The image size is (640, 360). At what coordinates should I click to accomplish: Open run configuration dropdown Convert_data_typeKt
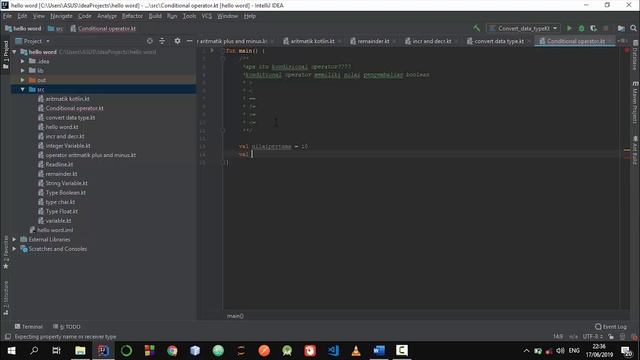[x=523, y=28]
